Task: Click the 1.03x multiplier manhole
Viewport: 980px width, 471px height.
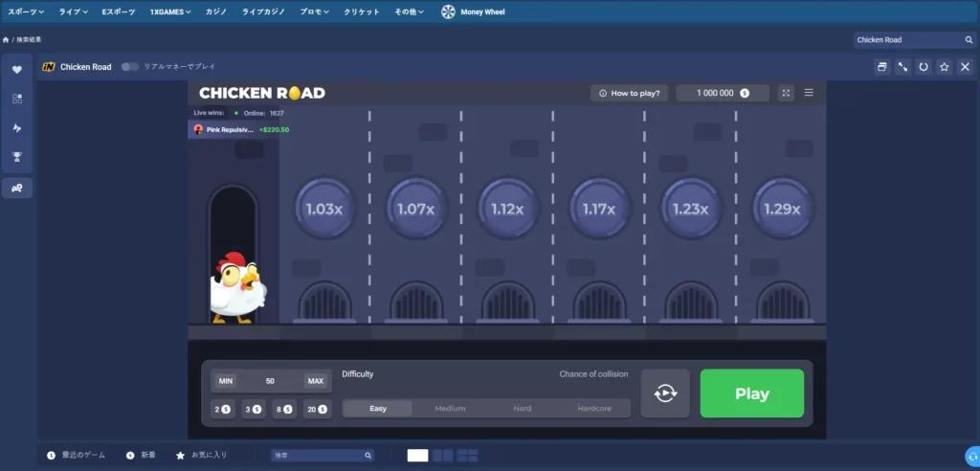Action: (x=324, y=209)
